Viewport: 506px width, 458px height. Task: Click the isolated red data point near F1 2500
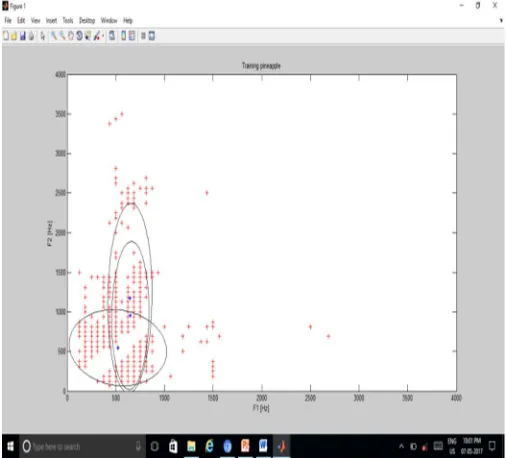310,327
